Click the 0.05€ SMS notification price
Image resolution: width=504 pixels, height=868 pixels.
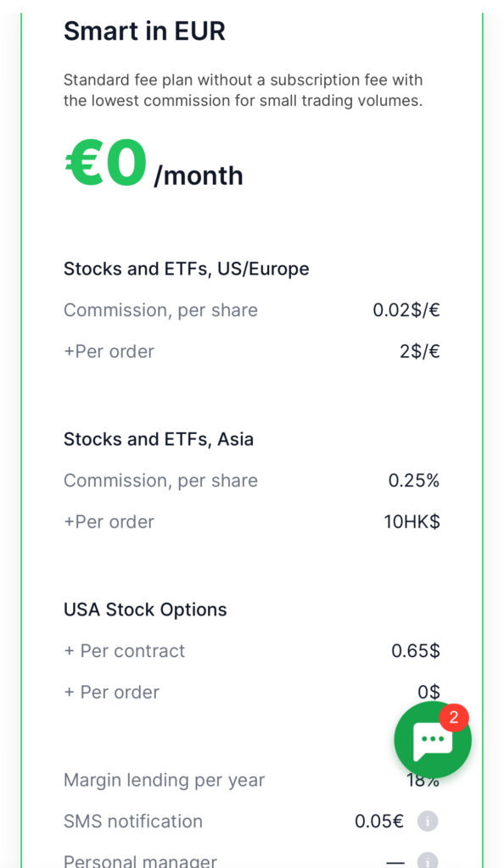pos(378,821)
